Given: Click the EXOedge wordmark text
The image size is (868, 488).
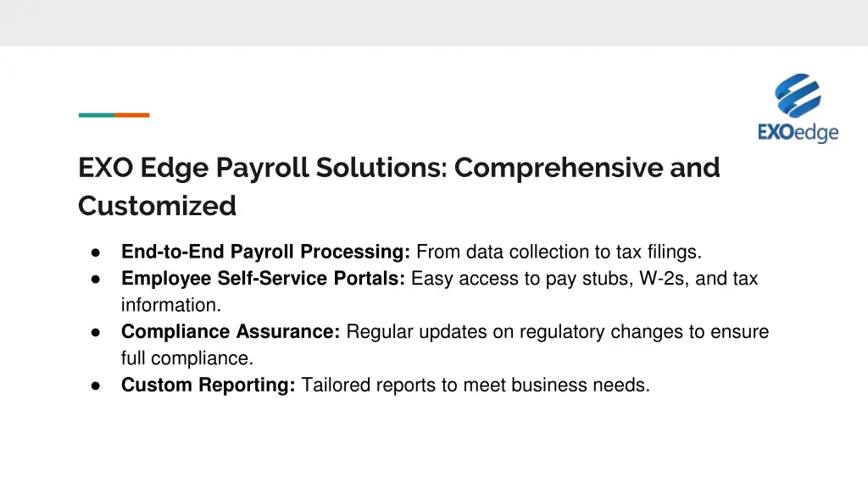Looking at the screenshot, I should [798, 133].
